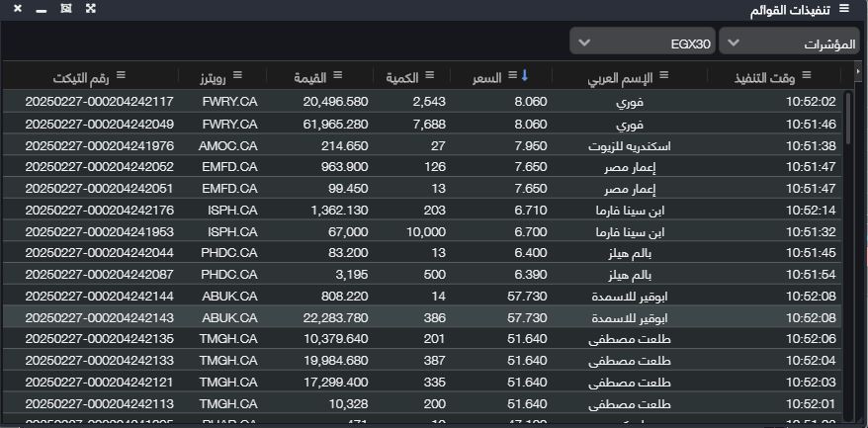868x428 pixels.
Task: Click the blue sort arrow on السعر
Action: tap(524, 75)
